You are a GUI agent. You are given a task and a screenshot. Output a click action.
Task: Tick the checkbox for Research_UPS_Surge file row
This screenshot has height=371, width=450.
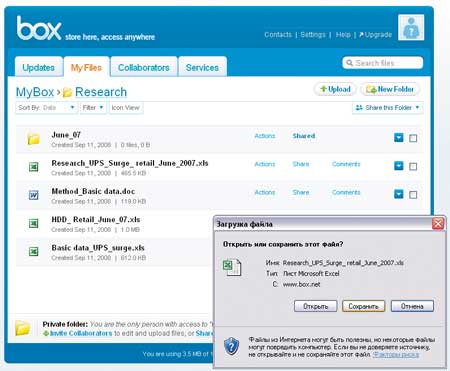pos(413,166)
